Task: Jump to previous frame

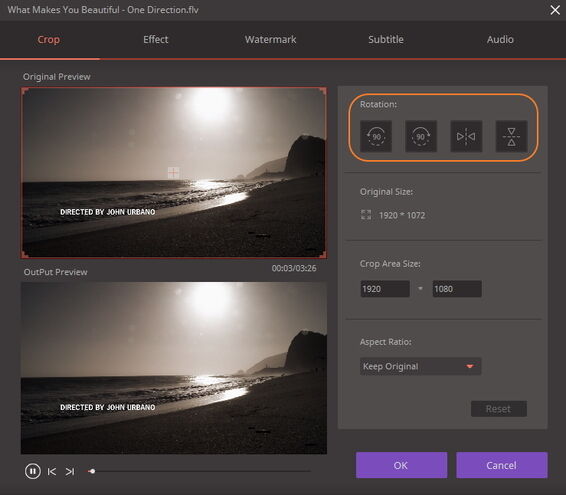Action: 52,471
